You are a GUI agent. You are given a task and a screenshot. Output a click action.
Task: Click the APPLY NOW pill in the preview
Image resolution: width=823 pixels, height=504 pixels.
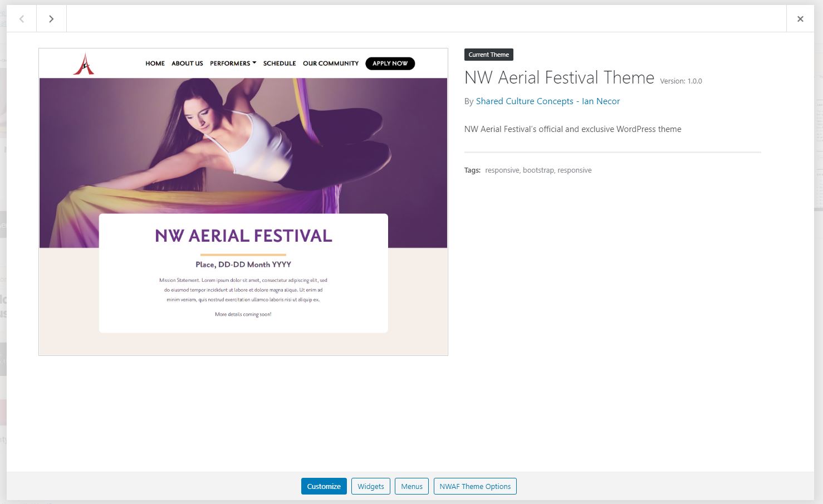point(390,63)
